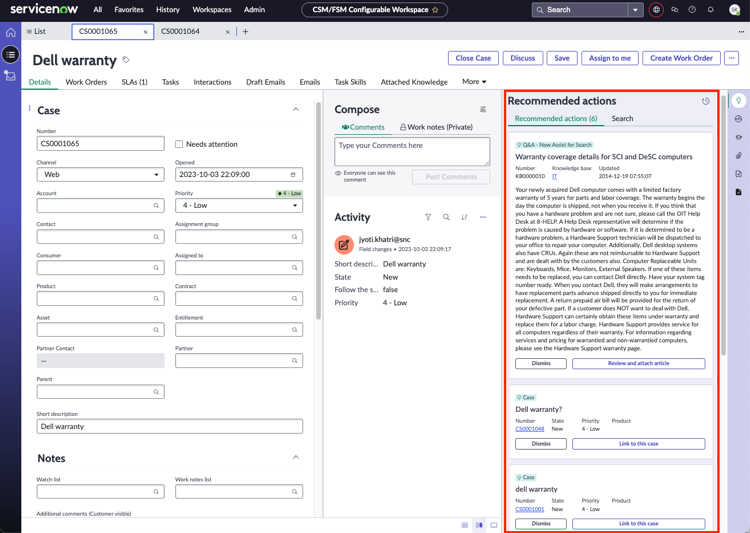The height and width of the screenshot is (533, 750).
Task: Collapse the Notes section
Action: (296, 457)
